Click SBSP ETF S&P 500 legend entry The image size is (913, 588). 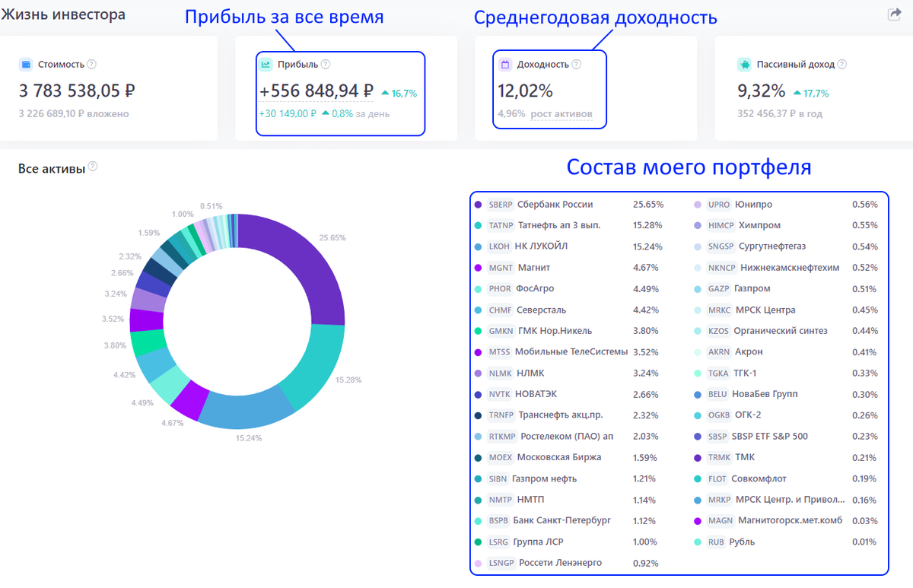(x=770, y=437)
